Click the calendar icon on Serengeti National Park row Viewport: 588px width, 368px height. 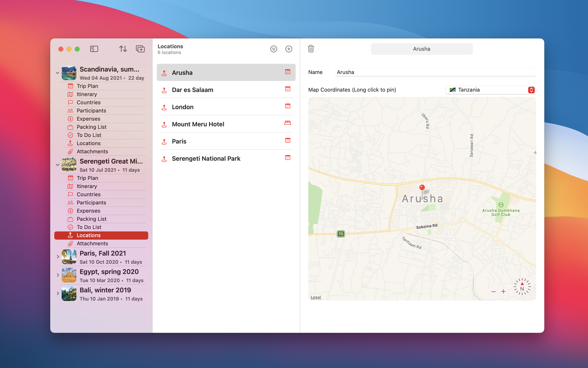coord(288,158)
